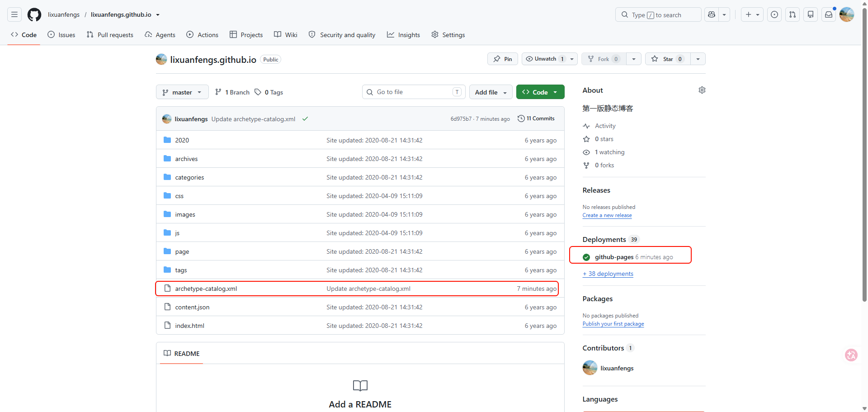The height and width of the screenshot is (412, 868).
Task: Open the green Code dropdown
Action: click(x=540, y=92)
